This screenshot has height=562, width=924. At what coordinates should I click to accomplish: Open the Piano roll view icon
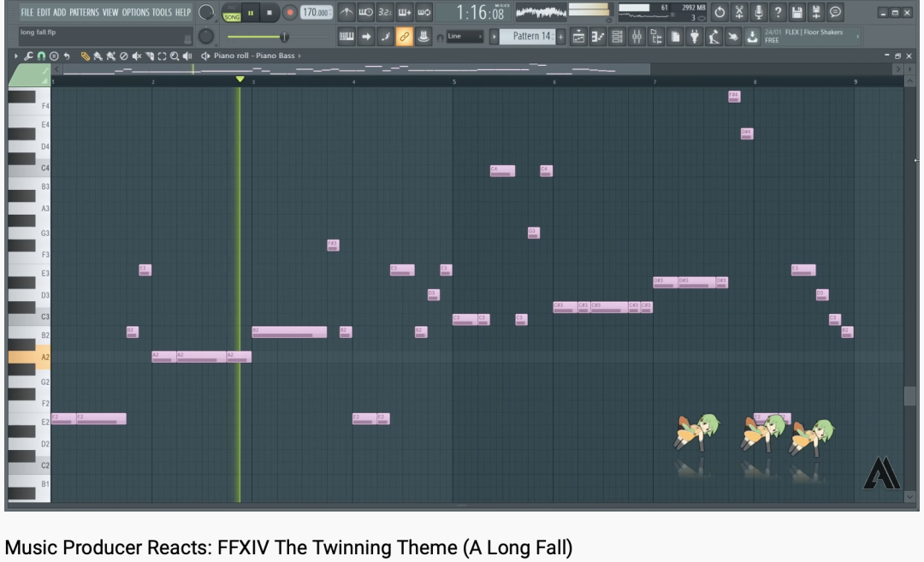[x=597, y=37]
